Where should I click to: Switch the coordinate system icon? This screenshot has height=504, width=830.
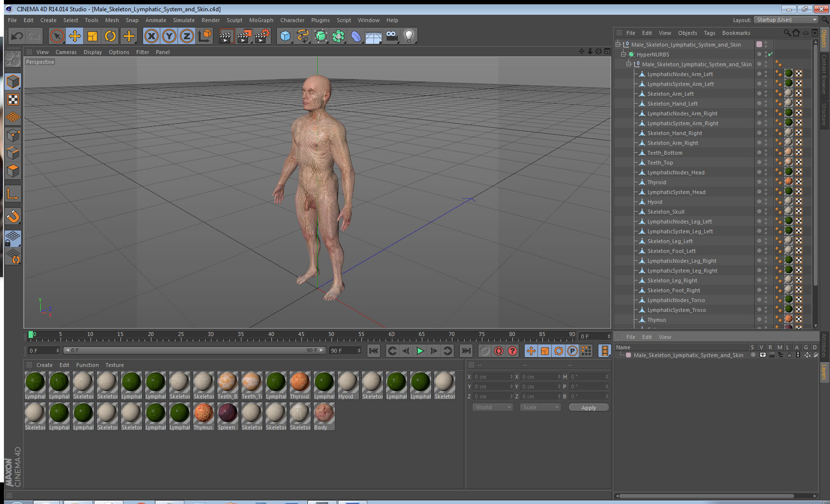click(x=205, y=35)
